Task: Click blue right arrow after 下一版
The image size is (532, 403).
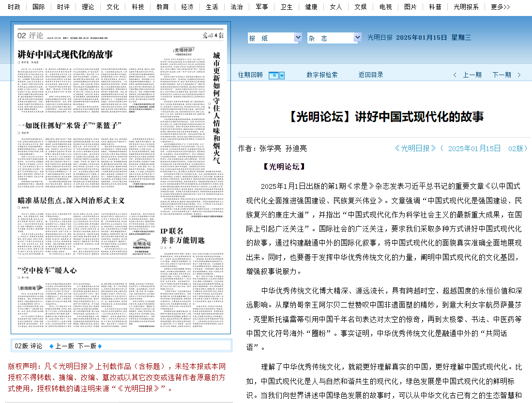Action: [x=100, y=346]
